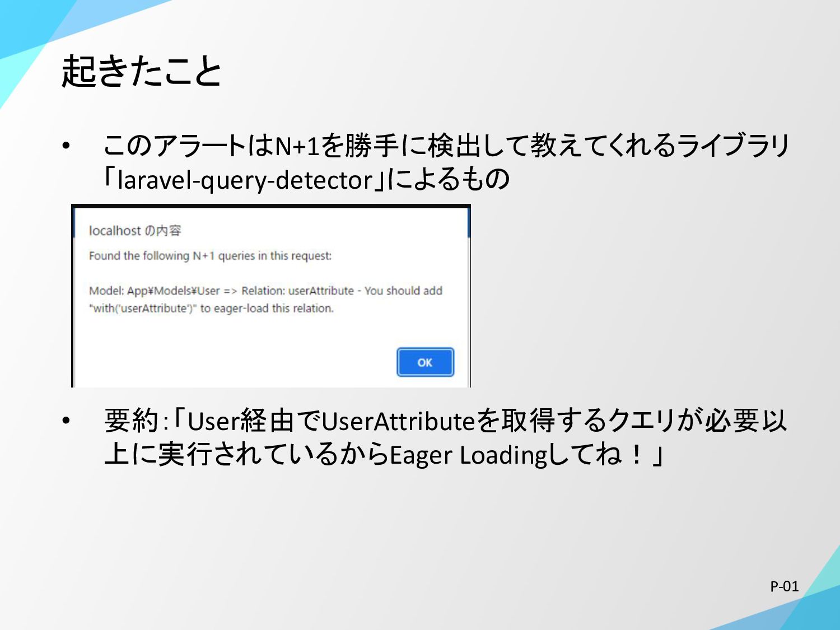Click the bullet line starting "要約:"

[446, 421]
